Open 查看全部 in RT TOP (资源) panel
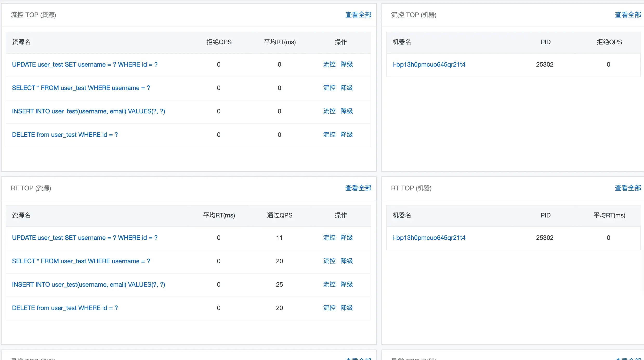644x360 pixels. pyautogui.click(x=358, y=188)
